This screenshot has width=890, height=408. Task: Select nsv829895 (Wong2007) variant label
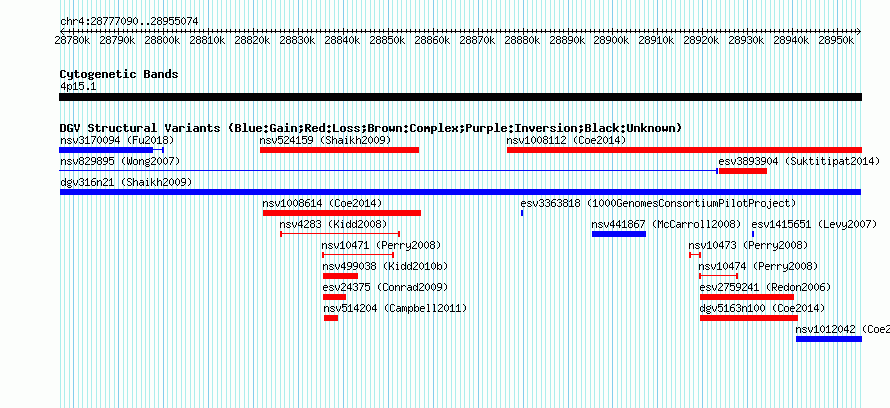[x=120, y=162]
